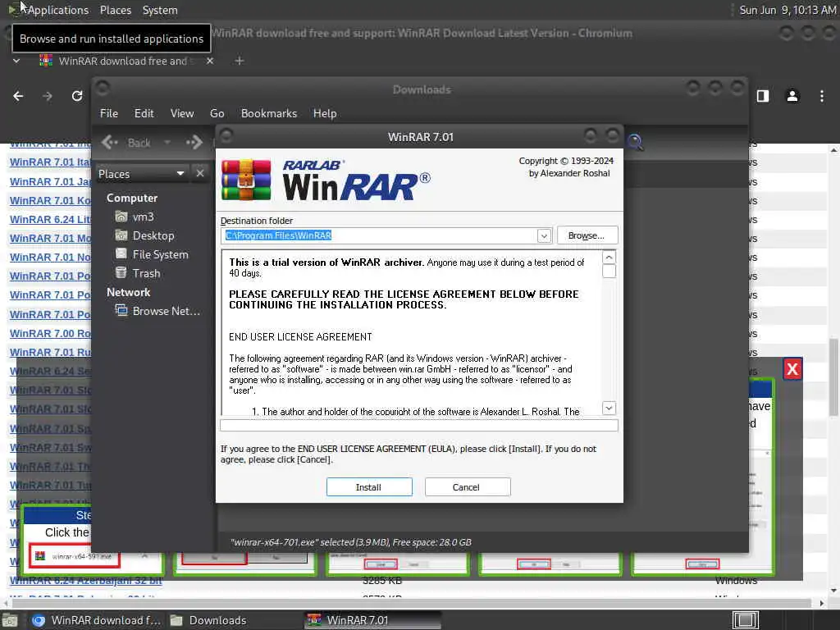Click the search magnifier in file manager

pyautogui.click(x=635, y=142)
